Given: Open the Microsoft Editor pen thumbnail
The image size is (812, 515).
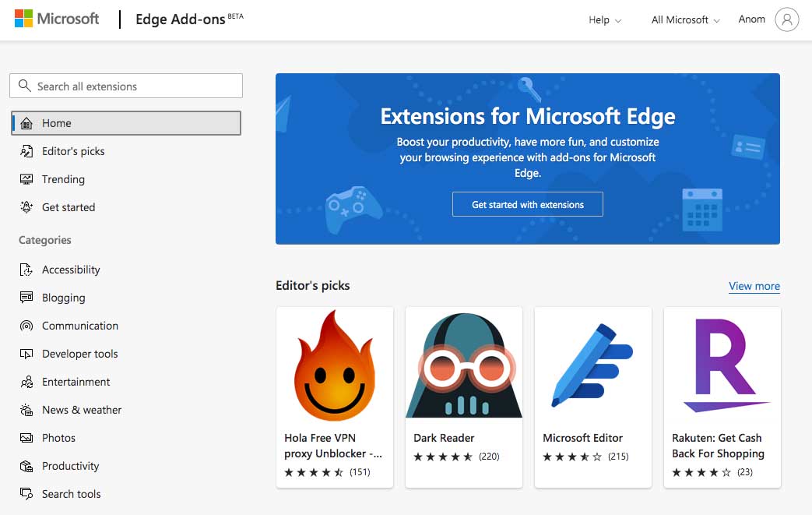Looking at the screenshot, I should [x=593, y=365].
